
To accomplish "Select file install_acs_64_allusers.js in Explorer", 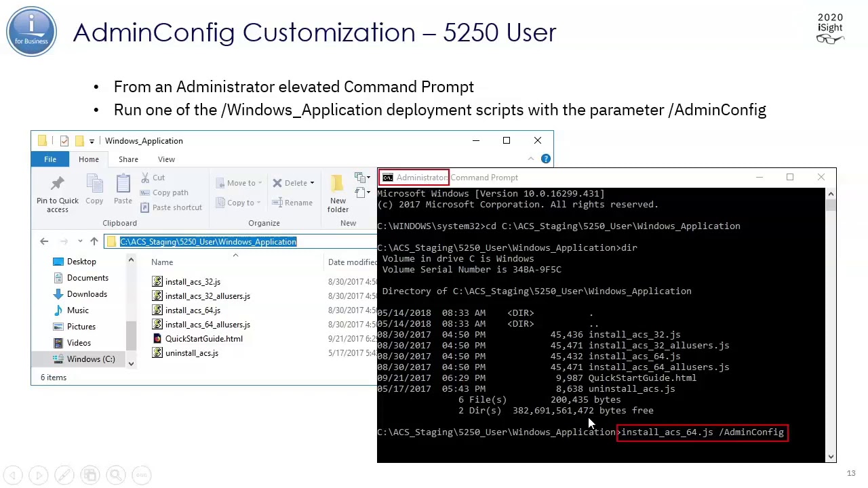I will point(208,325).
